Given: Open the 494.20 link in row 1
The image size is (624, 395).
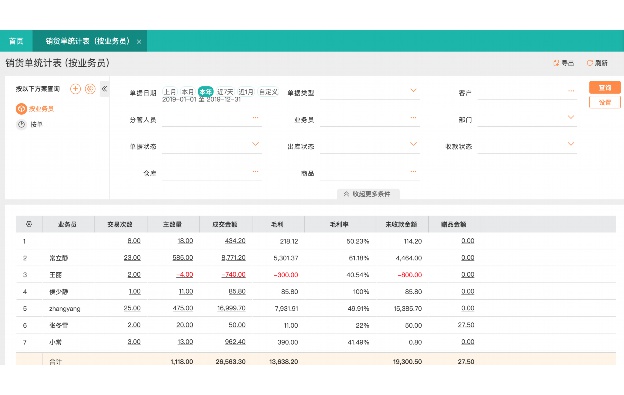Looking at the screenshot, I should point(235,241).
